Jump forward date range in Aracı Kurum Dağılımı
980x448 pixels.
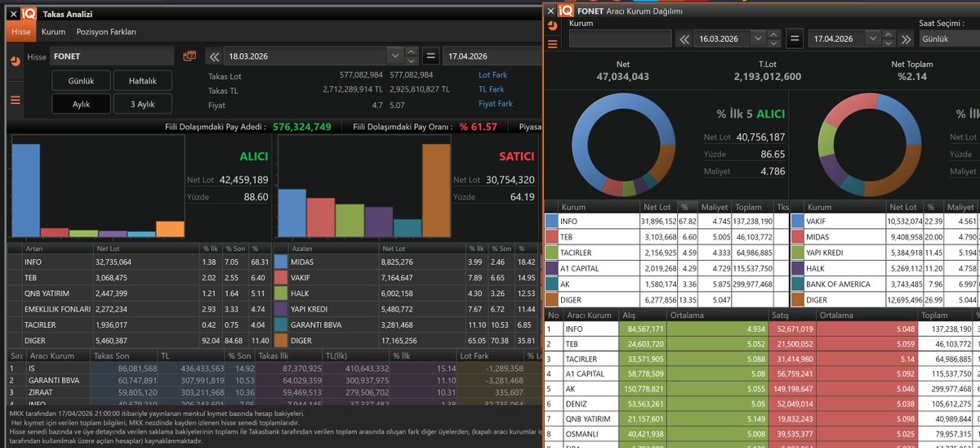click(x=906, y=38)
